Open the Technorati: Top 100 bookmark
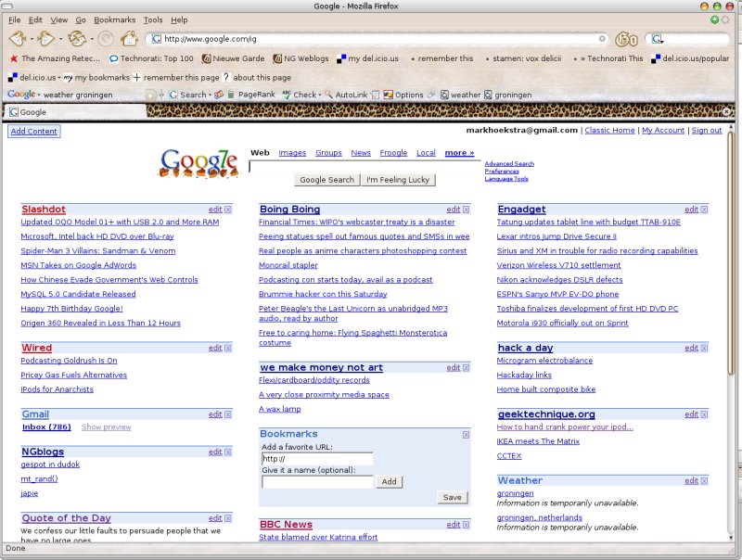The width and height of the screenshot is (742, 560). coord(151,58)
